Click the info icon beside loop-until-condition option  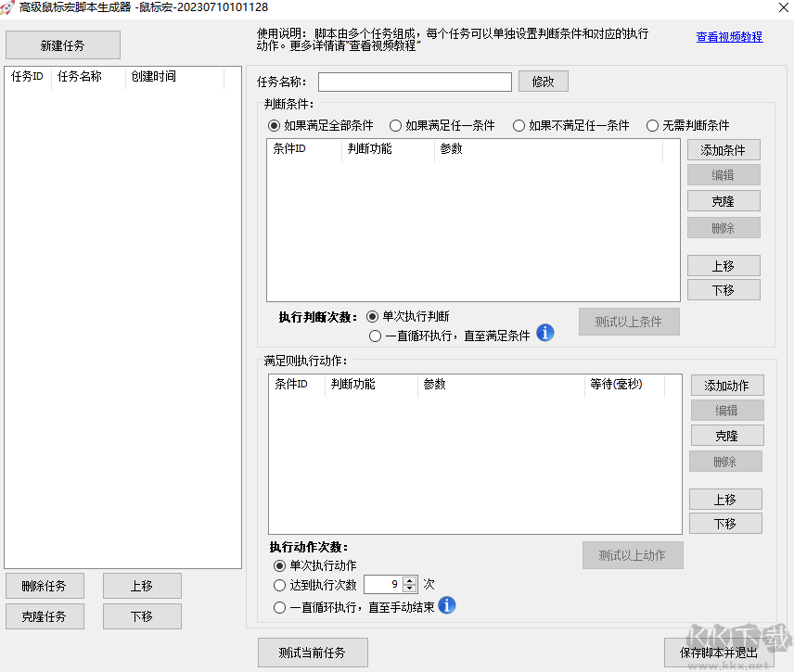coord(545,333)
